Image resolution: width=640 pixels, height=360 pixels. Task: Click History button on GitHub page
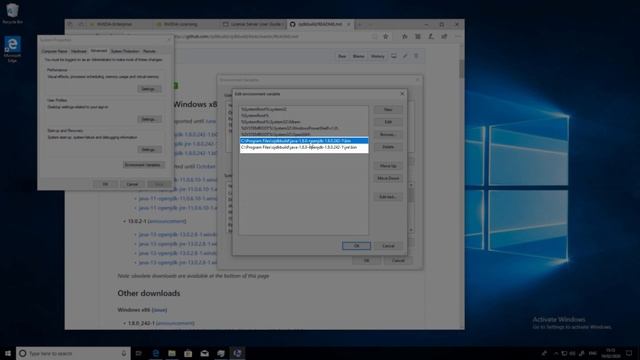[377, 56]
